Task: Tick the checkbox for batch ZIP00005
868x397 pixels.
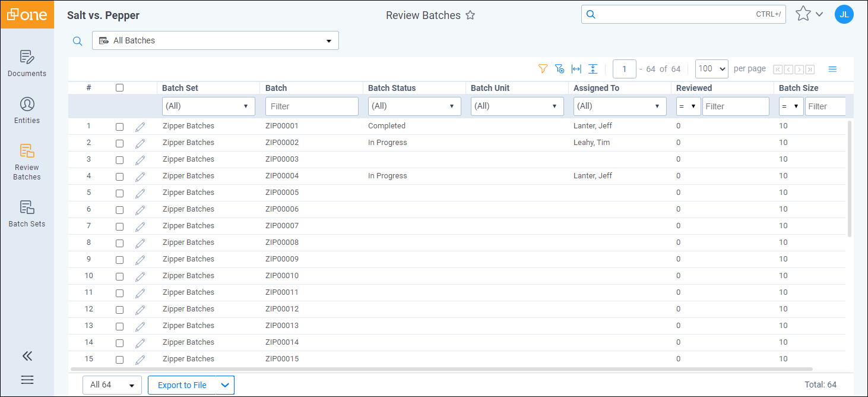Action: (119, 193)
